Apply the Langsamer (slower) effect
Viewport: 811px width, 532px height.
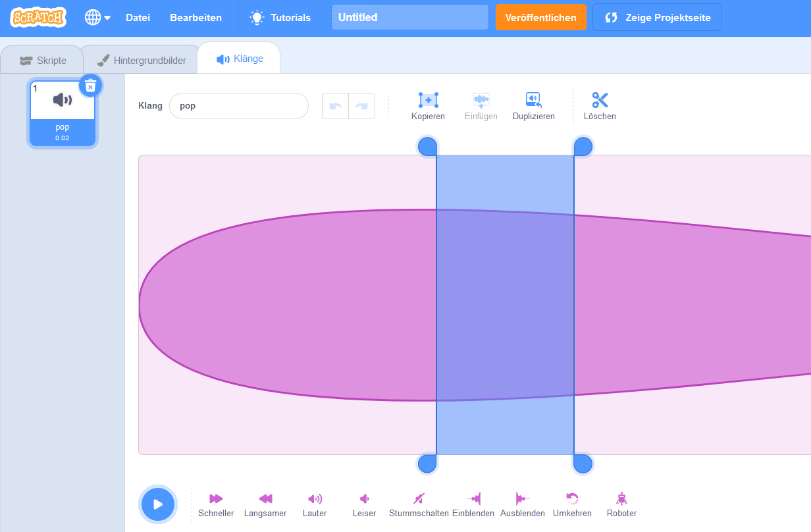(x=265, y=499)
